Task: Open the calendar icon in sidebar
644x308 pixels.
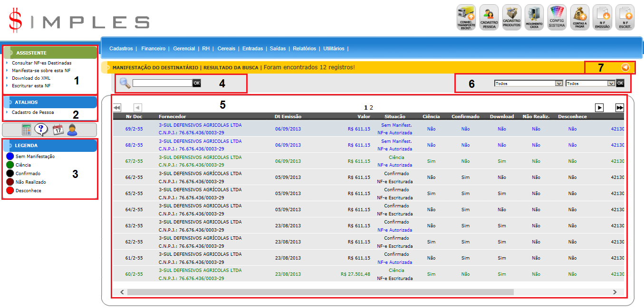Action: [x=58, y=130]
